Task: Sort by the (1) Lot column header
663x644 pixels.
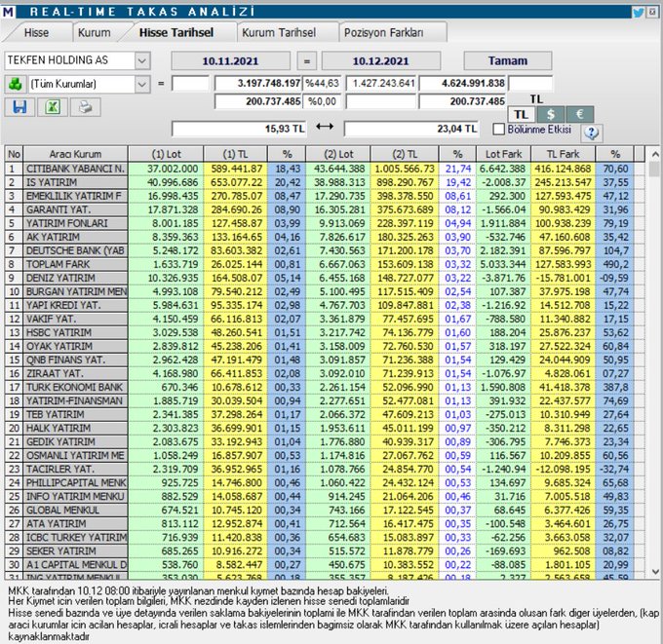Action: [x=166, y=154]
